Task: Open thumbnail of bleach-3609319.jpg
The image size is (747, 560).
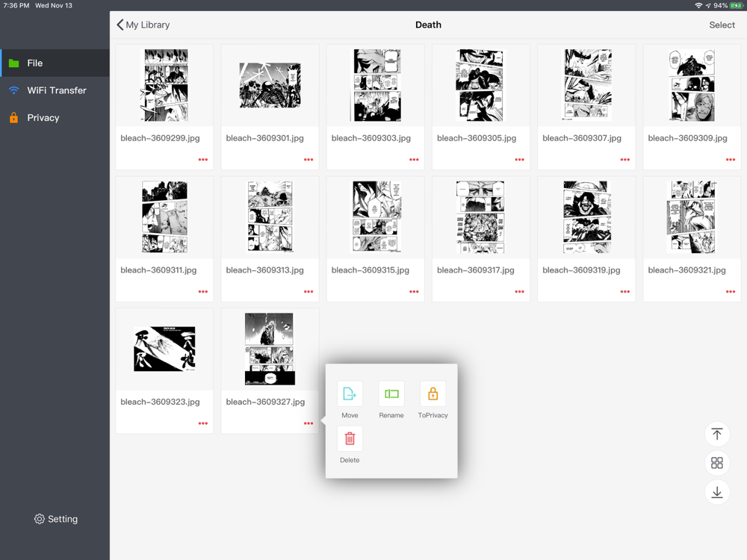Action: pos(587,217)
